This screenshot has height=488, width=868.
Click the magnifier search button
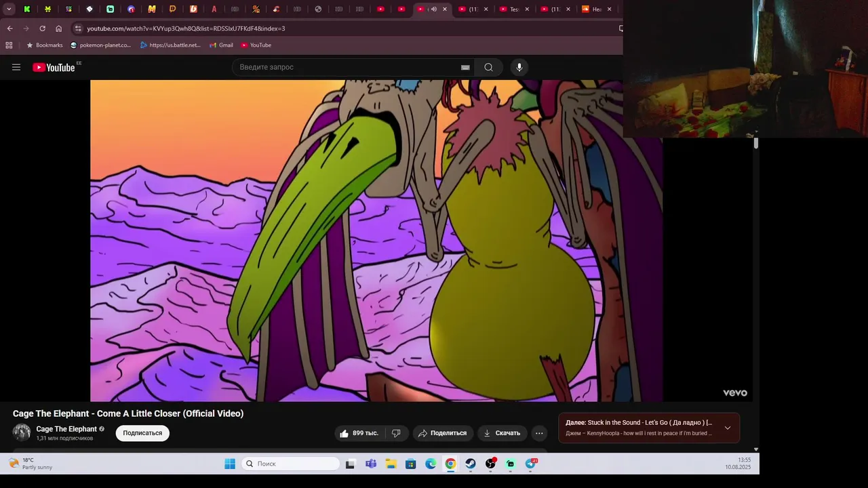point(488,67)
